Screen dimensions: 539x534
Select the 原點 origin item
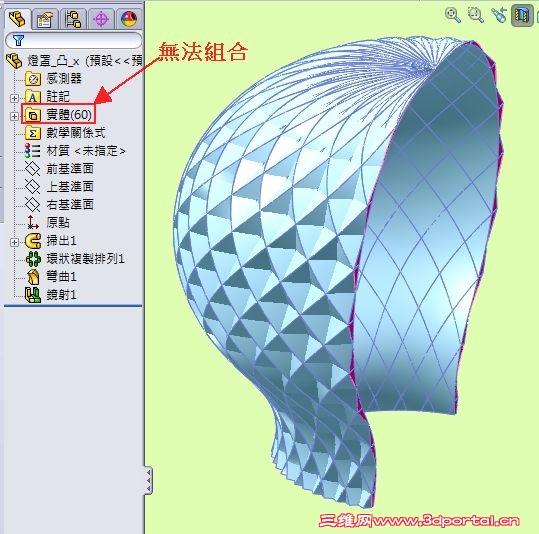(x=58, y=222)
